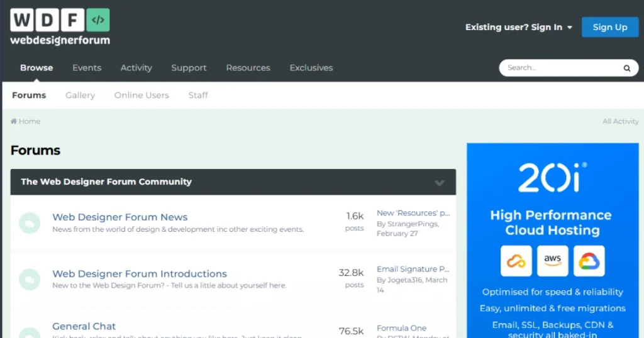Image resolution: width=644 pixels, height=338 pixels.
Task: Open the StrangerPings author link
Action: (x=413, y=224)
